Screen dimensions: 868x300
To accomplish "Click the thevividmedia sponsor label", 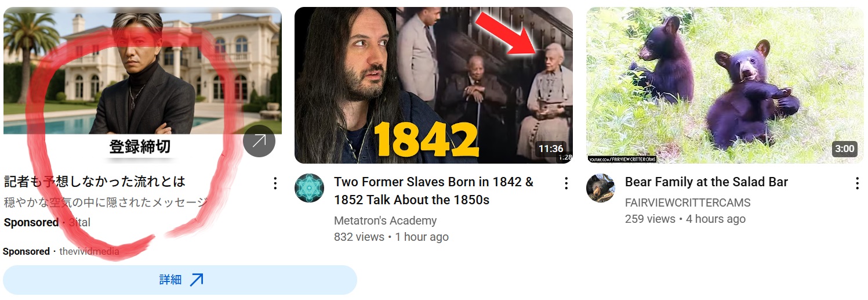I will pos(89,252).
